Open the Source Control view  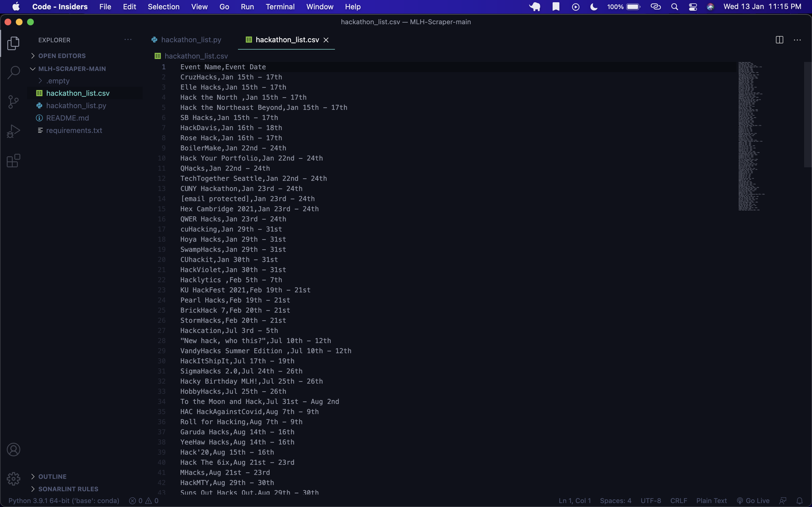(14, 102)
